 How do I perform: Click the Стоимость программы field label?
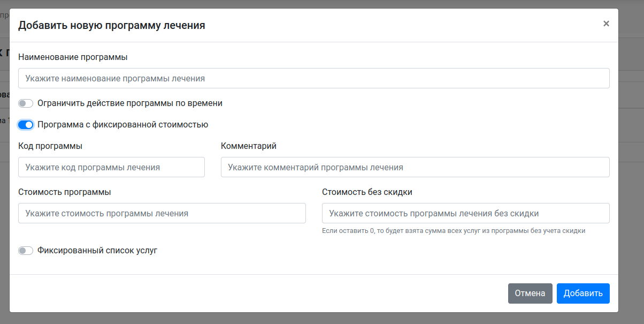coord(65,192)
